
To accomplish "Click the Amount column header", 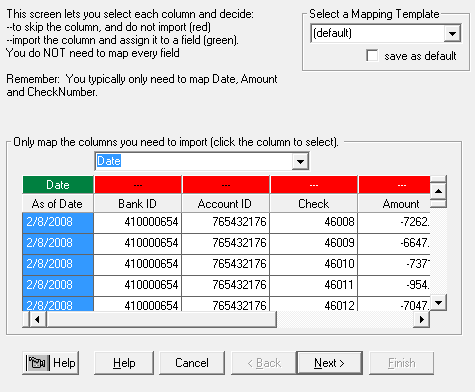I will click(394, 203).
